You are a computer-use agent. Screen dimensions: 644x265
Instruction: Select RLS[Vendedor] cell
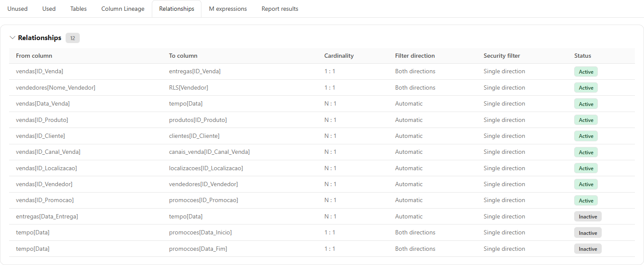(188, 87)
